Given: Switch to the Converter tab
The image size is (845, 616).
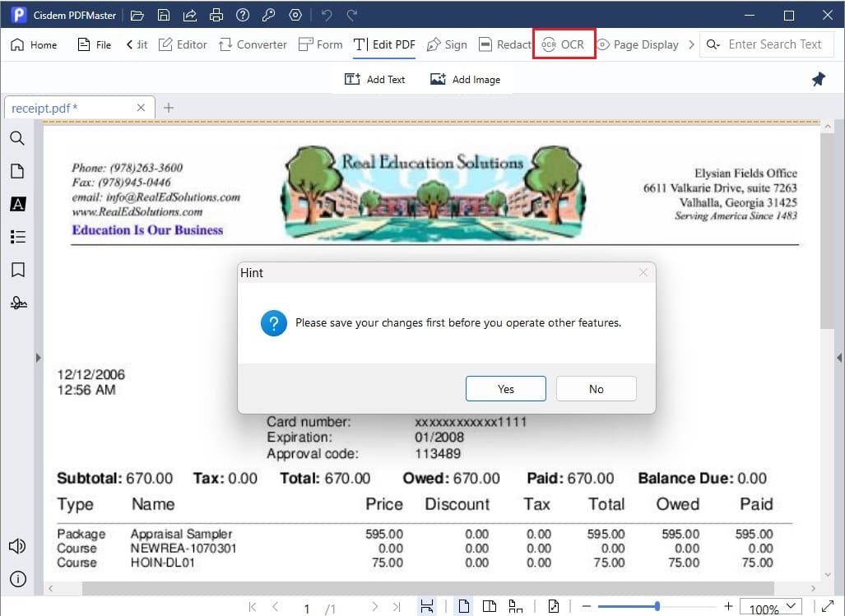Looking at the screenshot, I should (x=253, y=44).
